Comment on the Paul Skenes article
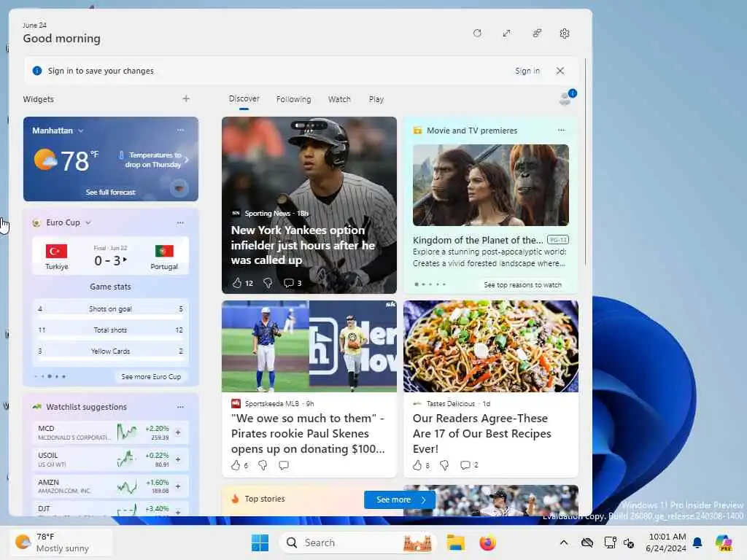Screen dimensions: 747x560 coord(284,465)
